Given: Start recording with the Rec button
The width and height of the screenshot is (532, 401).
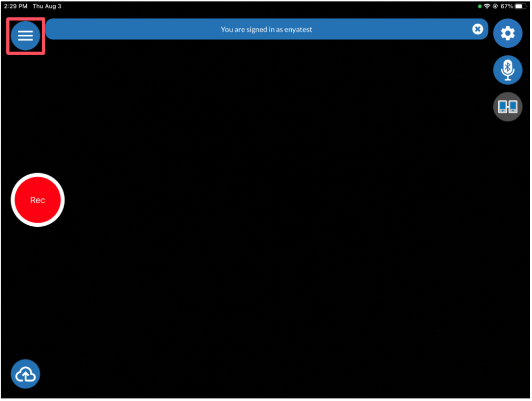Looking at the screenshot, I should (38, 200).
